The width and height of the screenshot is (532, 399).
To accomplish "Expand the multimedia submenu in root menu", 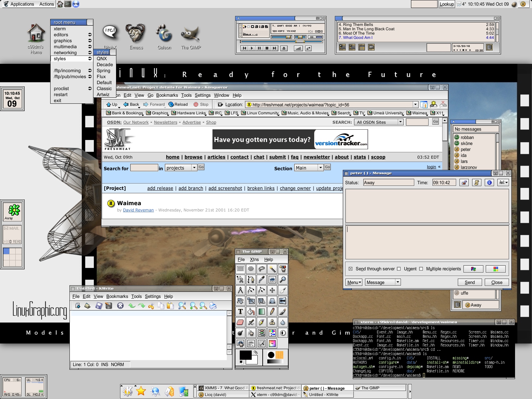I will (x=71, y=47).
